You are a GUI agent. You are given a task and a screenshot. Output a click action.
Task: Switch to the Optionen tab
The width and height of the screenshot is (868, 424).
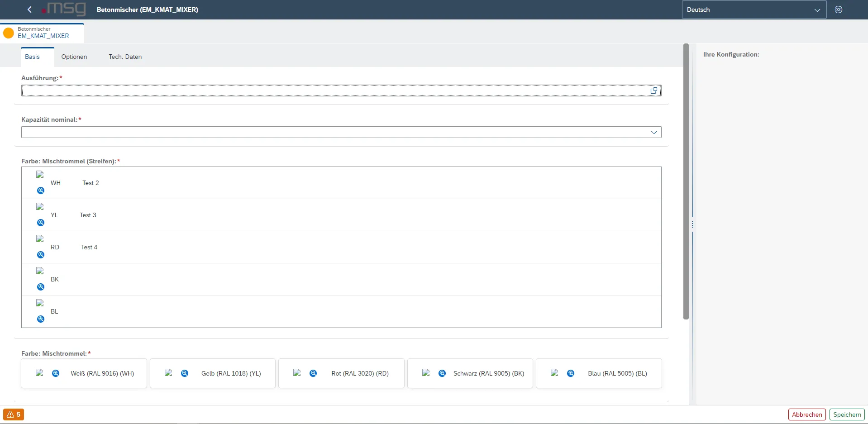pos(74,57)
